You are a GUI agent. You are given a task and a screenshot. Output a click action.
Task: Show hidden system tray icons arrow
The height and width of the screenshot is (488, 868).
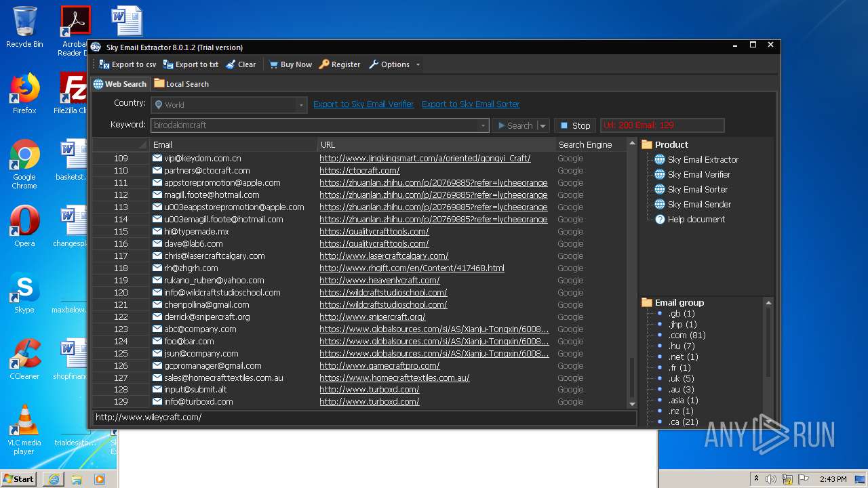[x=756, y=479]
